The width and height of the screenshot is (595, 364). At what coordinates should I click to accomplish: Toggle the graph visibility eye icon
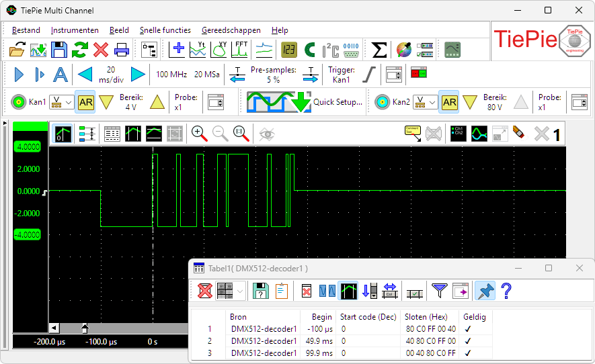[267, 134]
